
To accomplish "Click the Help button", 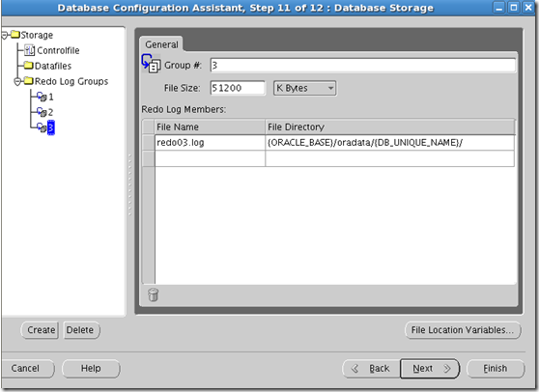I will click(91, 368).
